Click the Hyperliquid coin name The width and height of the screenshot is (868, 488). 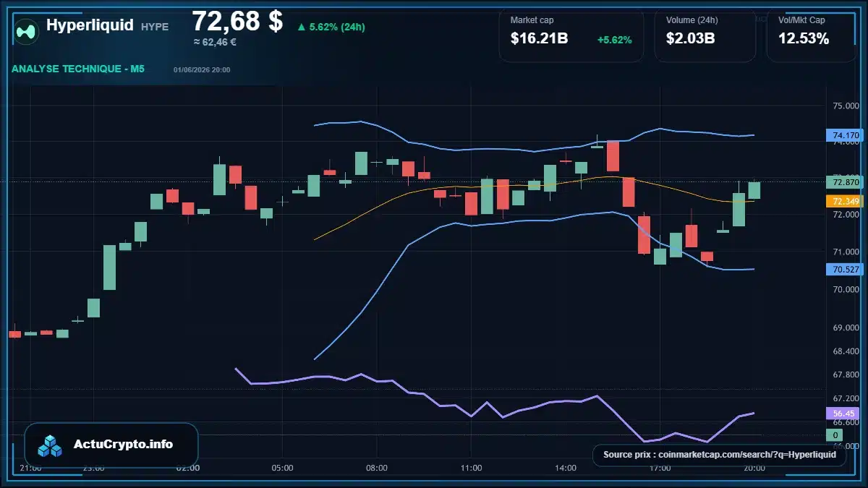90,25
